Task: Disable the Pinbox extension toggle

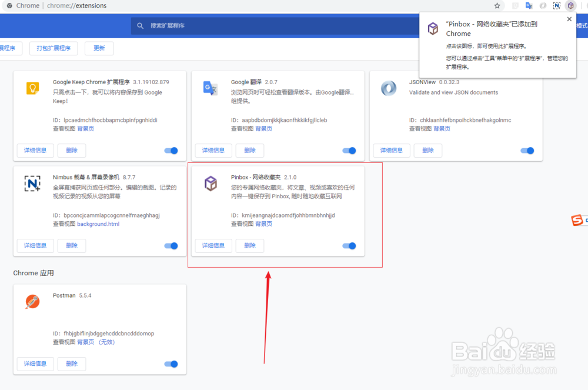Action: [349, 246]
